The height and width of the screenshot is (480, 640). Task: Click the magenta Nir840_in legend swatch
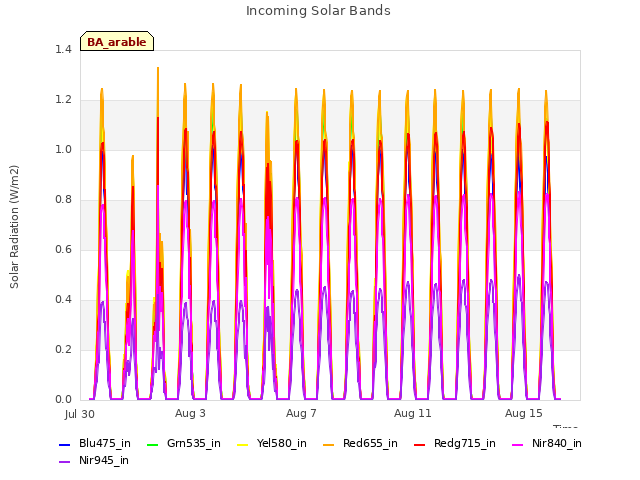point(518,444)
